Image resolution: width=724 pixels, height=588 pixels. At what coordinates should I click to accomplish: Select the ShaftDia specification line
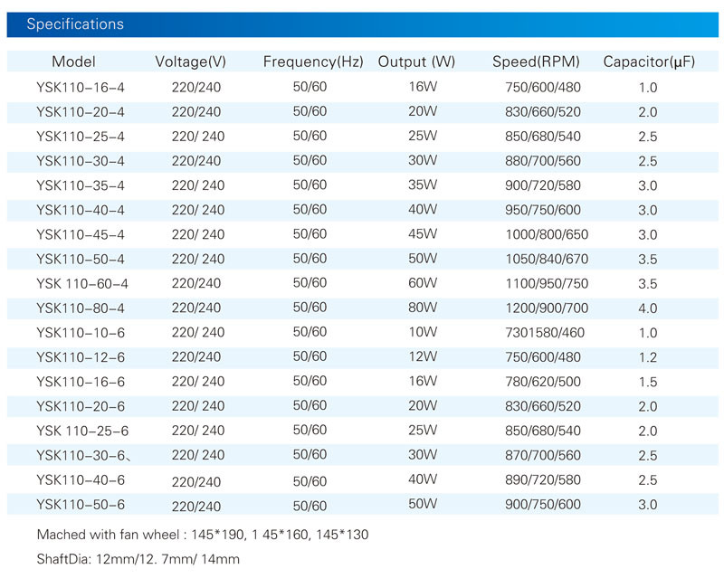(x=138, y=559)
